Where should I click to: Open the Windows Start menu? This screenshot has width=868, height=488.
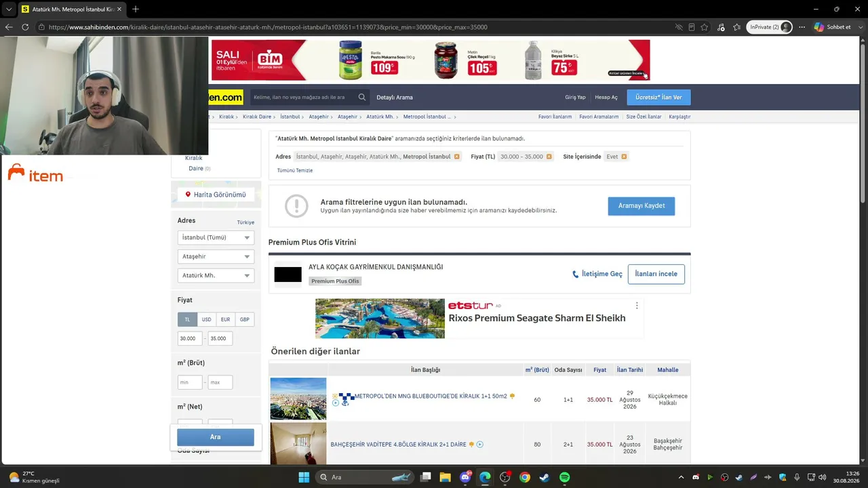304,477
